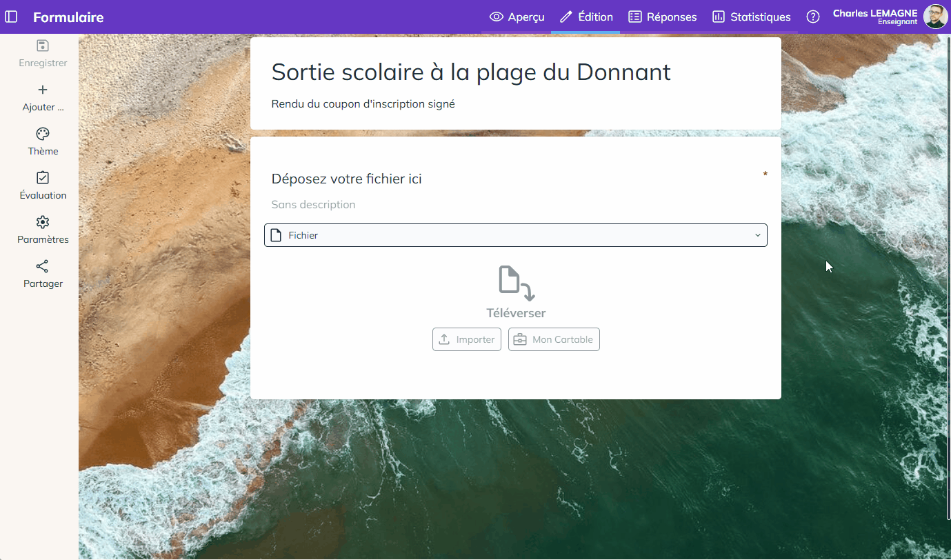951x560 pixels.
Task: Click the Mon Cartable button
Action: (x=554, y=339)
